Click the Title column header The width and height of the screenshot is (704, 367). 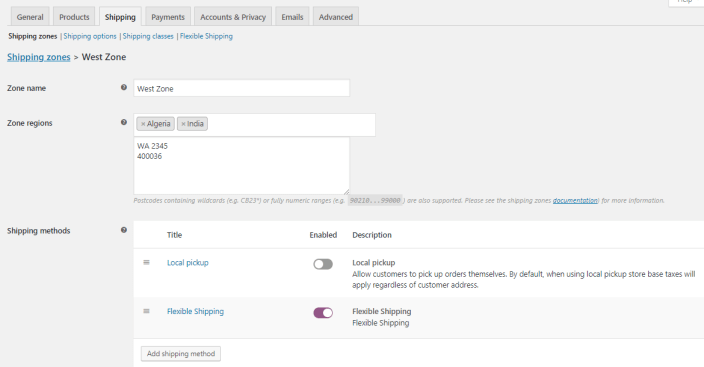pos(175,235)
